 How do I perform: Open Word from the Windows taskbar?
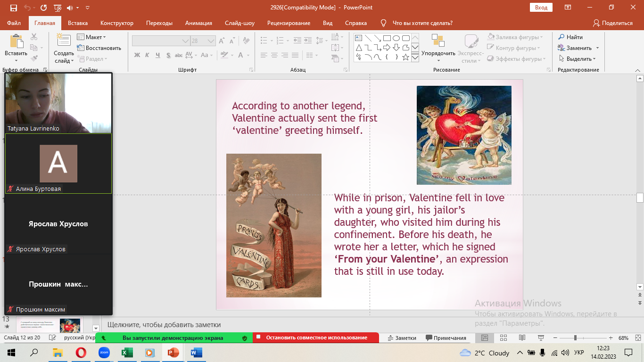(196, 353)
